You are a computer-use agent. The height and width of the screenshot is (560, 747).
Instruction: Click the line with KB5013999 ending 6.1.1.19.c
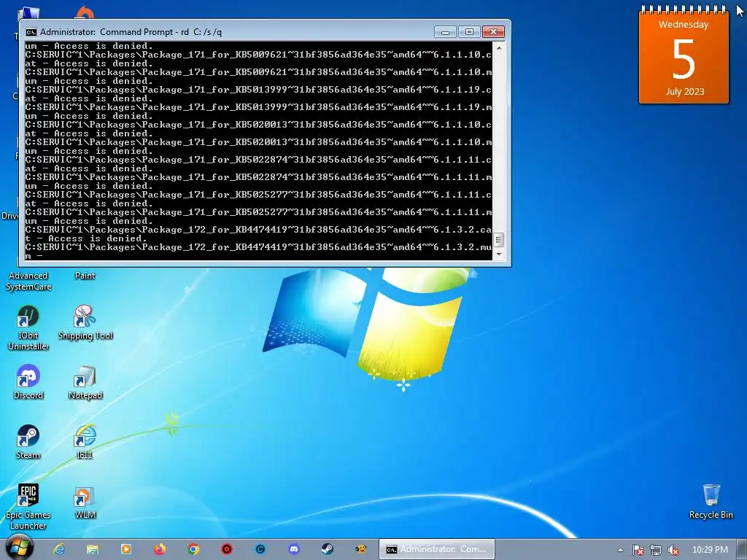258,90
